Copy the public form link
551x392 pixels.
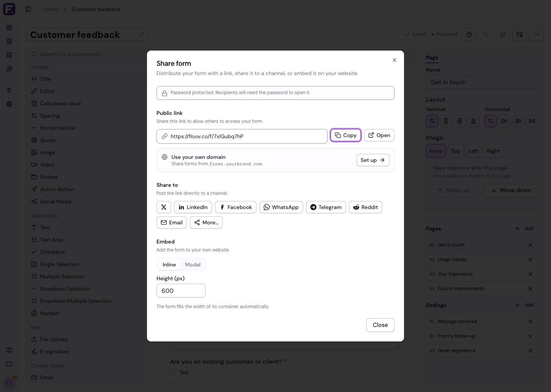[x=346, y=135]
